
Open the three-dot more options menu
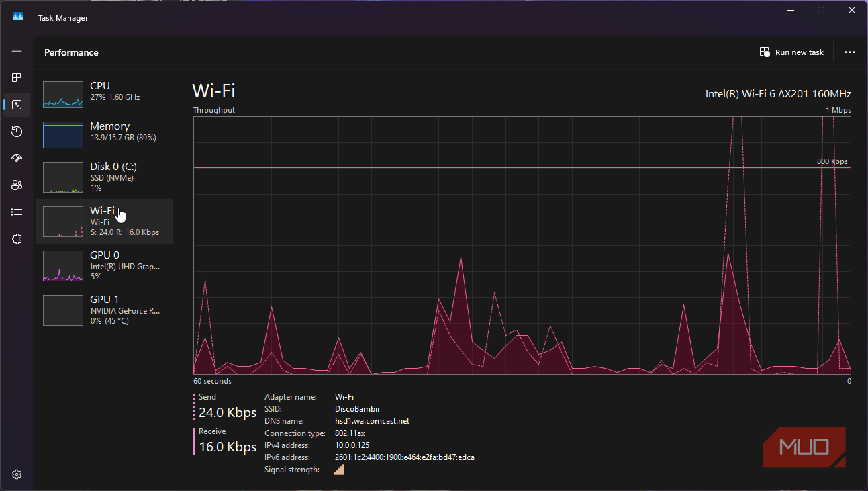tap(850, 52)
